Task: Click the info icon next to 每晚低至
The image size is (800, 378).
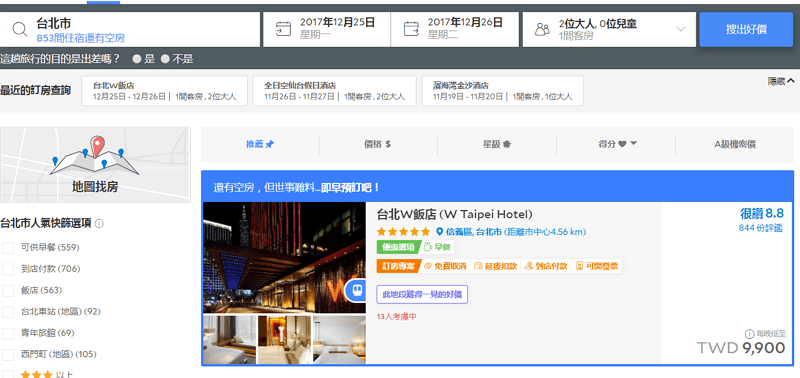Action: (x=749, y=334)
